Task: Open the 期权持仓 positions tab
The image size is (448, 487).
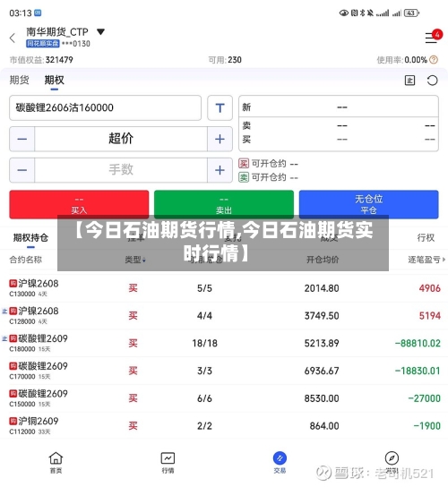Action: point(30,238)
